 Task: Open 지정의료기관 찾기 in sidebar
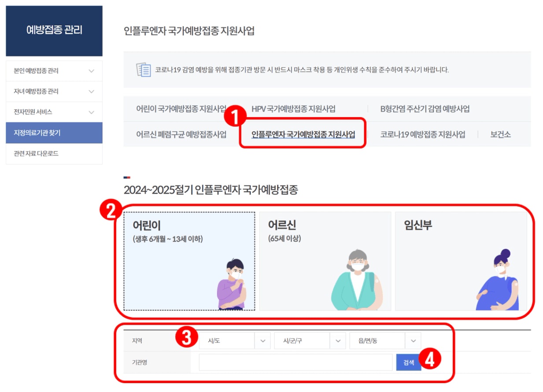(x=54, y=133)
